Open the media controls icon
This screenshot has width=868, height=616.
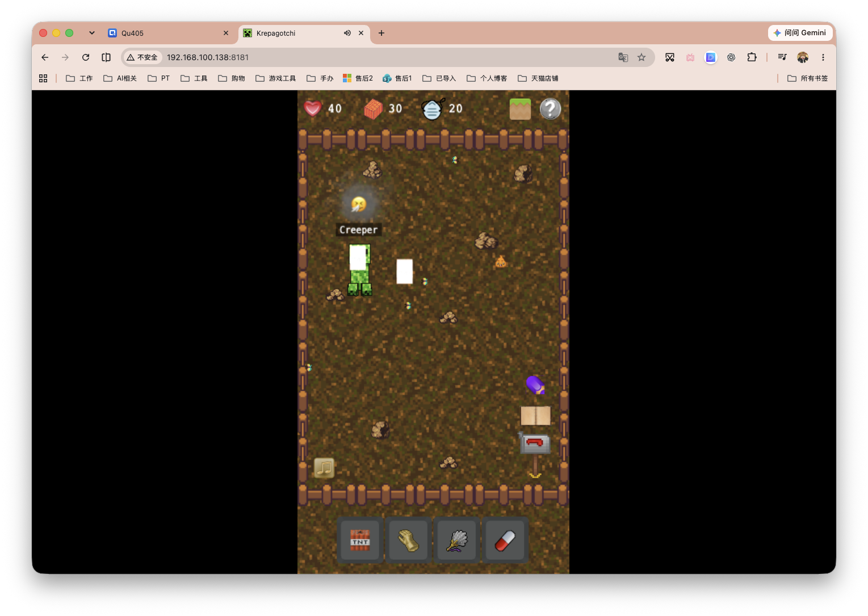(782, 57)
